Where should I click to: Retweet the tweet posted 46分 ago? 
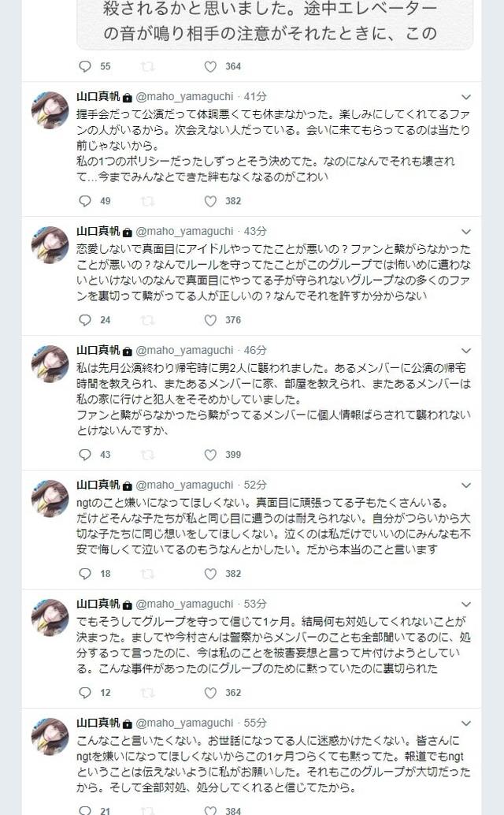pyautogui.click(x=148, y=455)
